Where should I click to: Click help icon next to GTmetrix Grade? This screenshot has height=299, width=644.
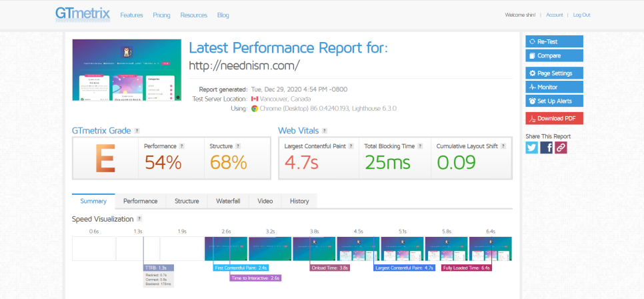(x=137, y=131)
